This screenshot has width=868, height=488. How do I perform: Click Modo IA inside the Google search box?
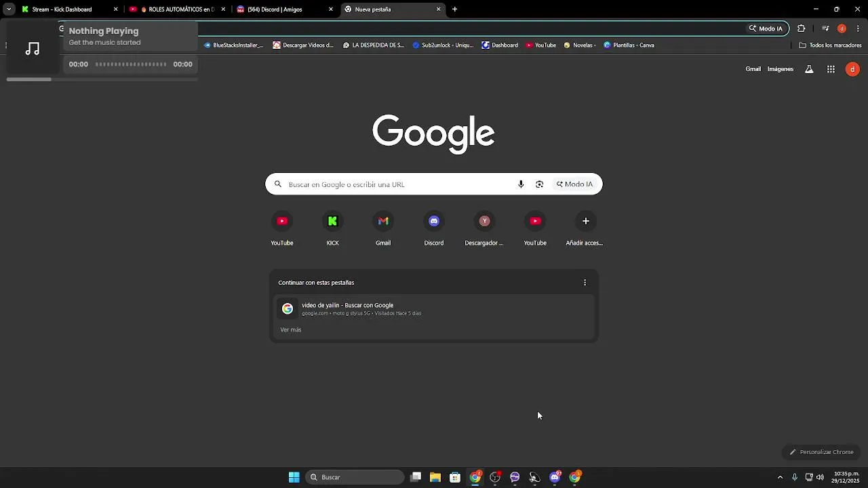click(574, 184)
